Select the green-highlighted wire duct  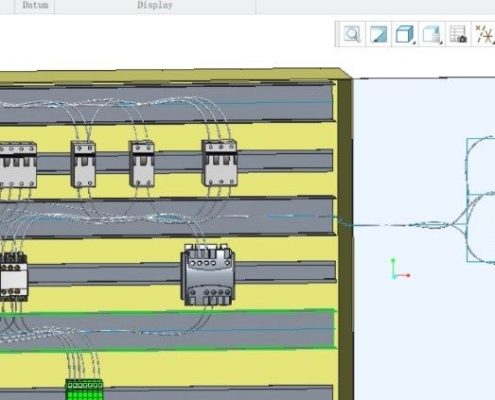click(167, 330)
